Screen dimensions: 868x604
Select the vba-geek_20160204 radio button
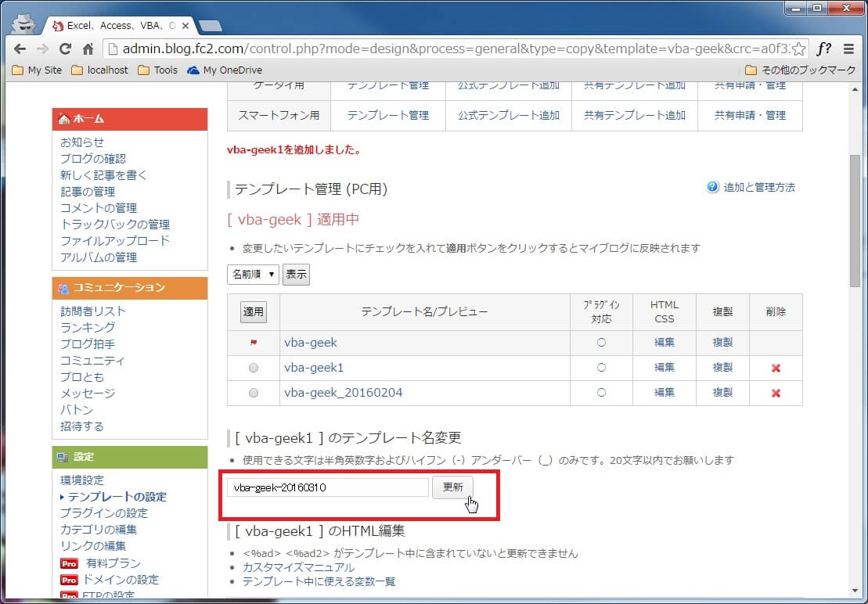pos(253,394)
